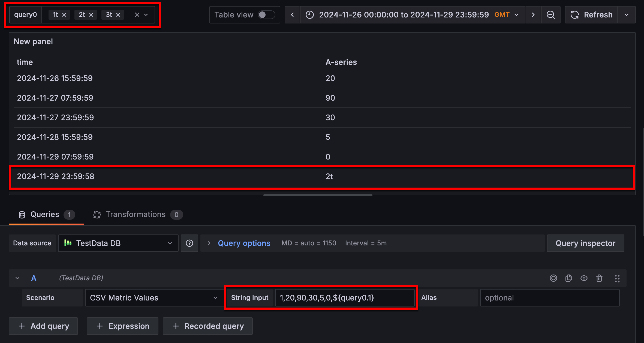Click the circular disable icon on query A

[x=553, y=278]
